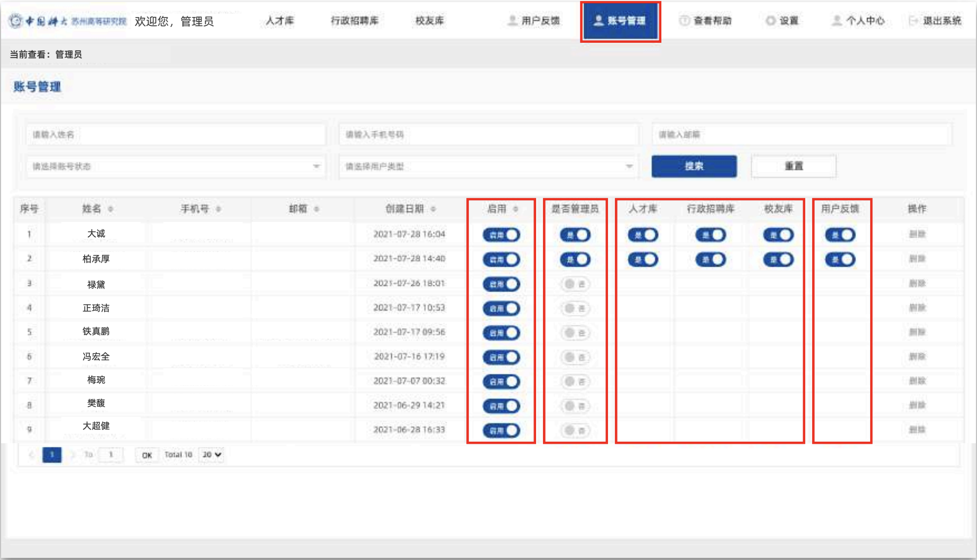
Task: Open 个人中心 in top navigation
Action: coord(858,21)
